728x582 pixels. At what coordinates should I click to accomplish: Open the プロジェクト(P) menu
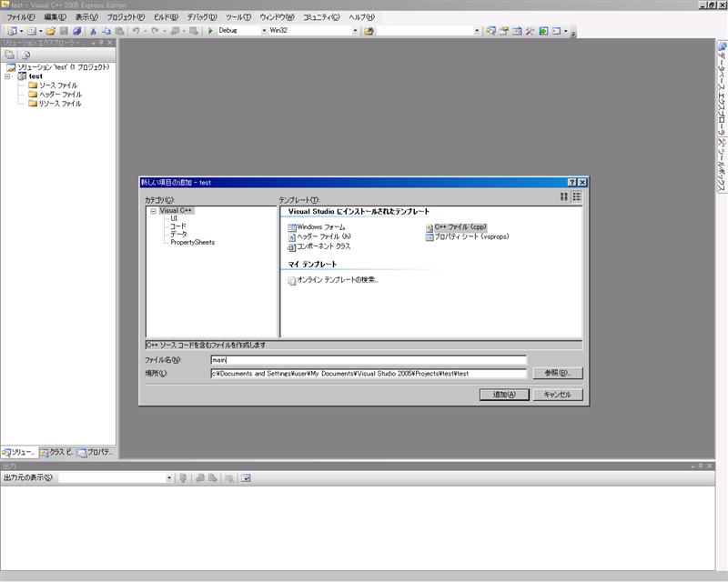pyautogui.click(x=126, y=17)
